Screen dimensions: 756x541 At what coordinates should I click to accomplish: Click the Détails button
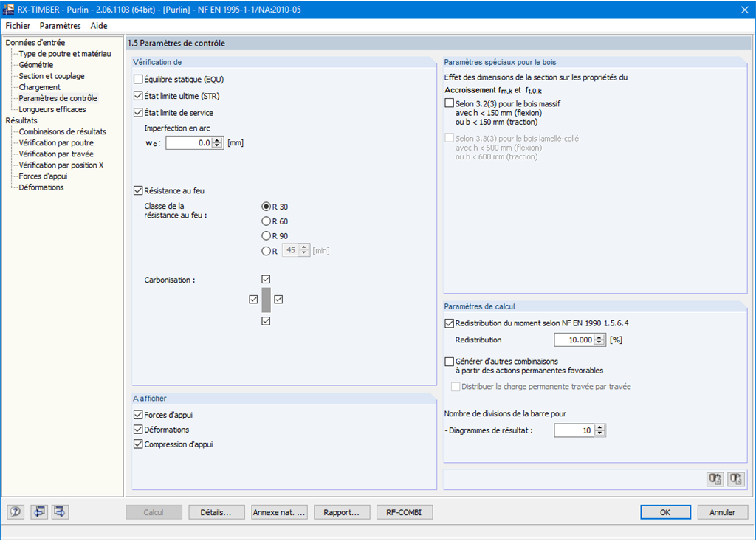216,511
